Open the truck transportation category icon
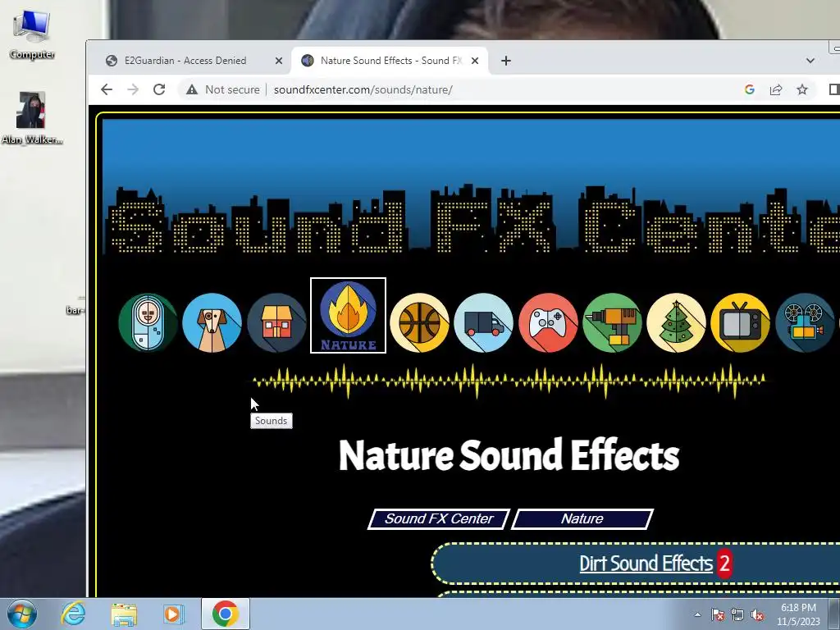This screenshot has width=840, height=630. 483,322
